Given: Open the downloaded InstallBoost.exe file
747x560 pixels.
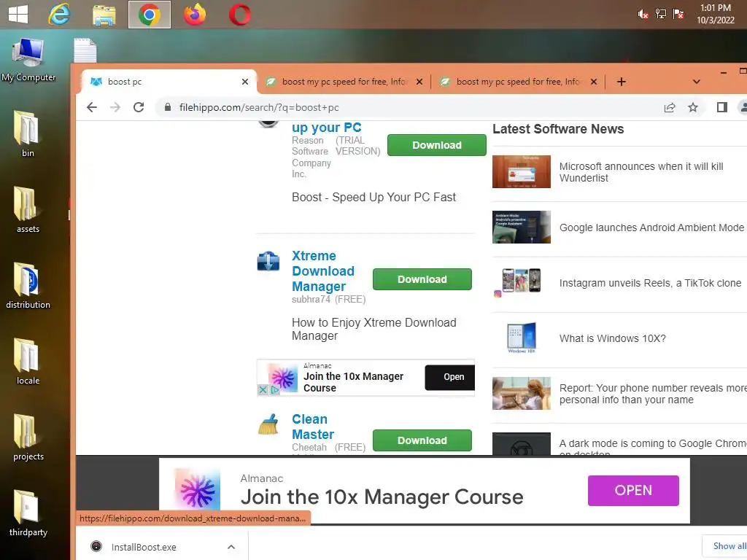Looking at the screenshot, I should [144, 547].
